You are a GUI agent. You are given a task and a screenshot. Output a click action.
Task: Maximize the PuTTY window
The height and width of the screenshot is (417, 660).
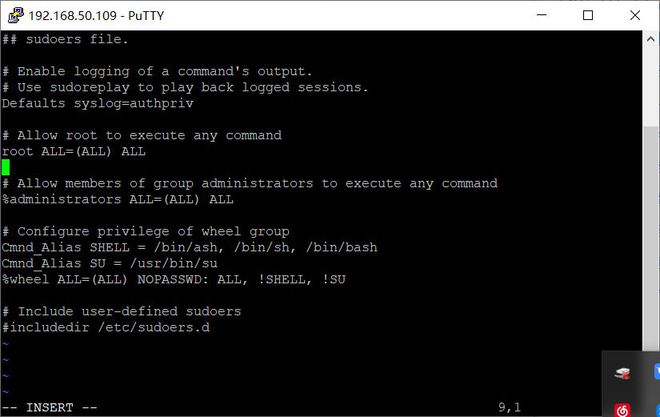tap(588, 15)
